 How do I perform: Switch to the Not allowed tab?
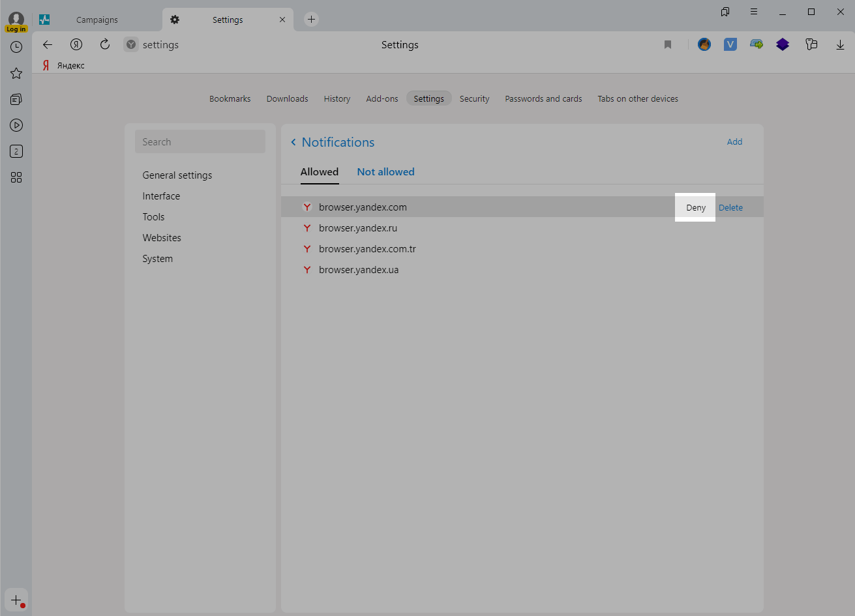coord(385,172)
